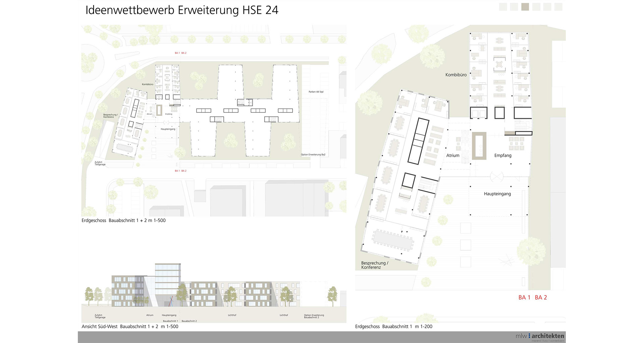
Task: Click the large red BA 2 marker
Action: pyautogui.click(x=541, y=297)
